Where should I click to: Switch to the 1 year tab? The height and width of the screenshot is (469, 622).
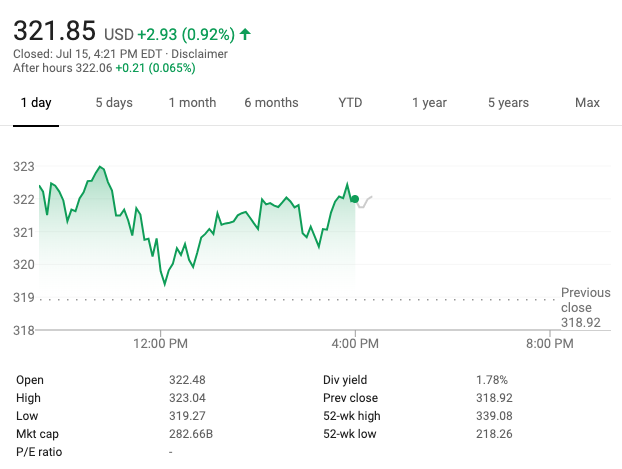pyautogui.click(x=429, y=103)
